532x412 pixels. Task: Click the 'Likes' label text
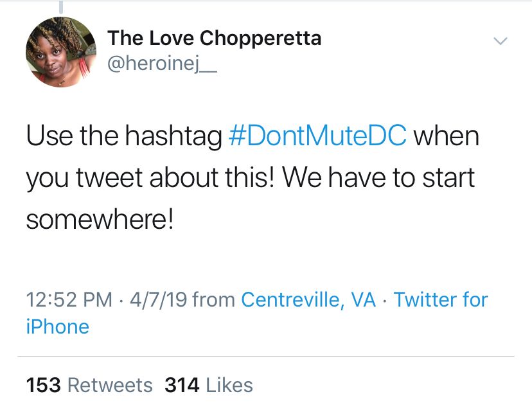[x=228, y=385]
